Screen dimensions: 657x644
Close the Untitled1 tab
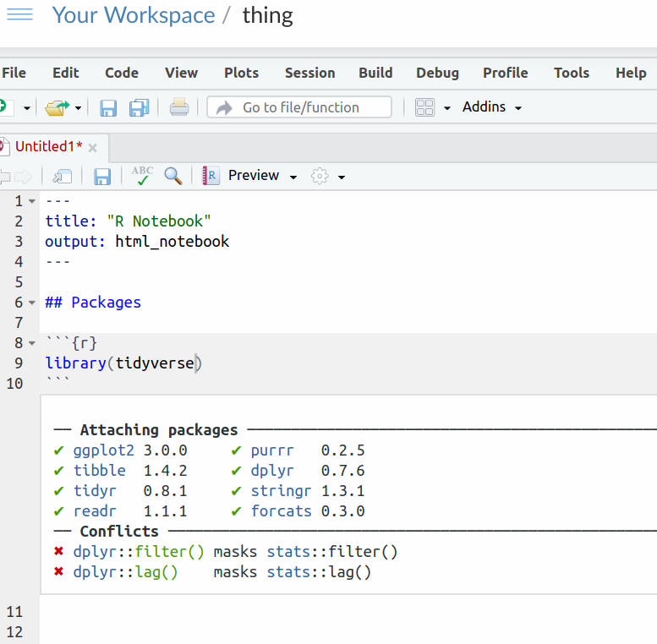pyautogui.click(x=93, y=148)
